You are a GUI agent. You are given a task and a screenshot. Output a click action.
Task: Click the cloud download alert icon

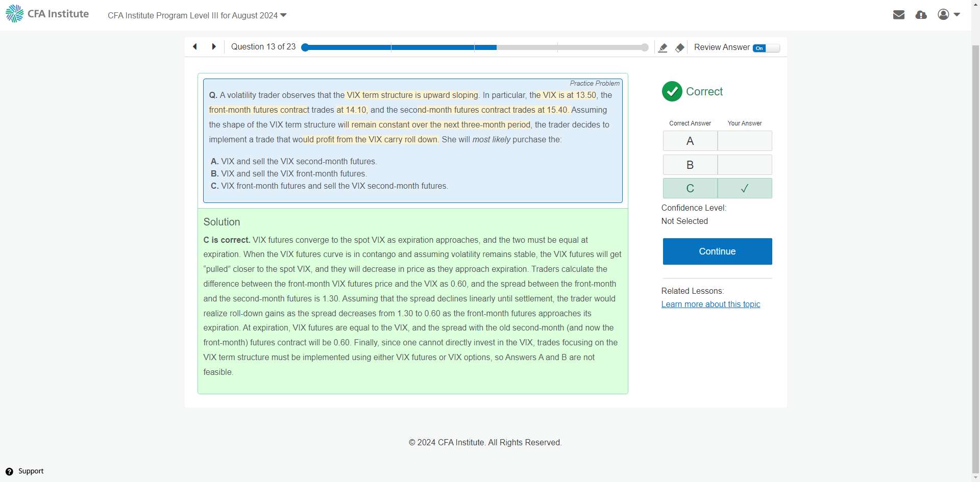(x=921, y=15)
